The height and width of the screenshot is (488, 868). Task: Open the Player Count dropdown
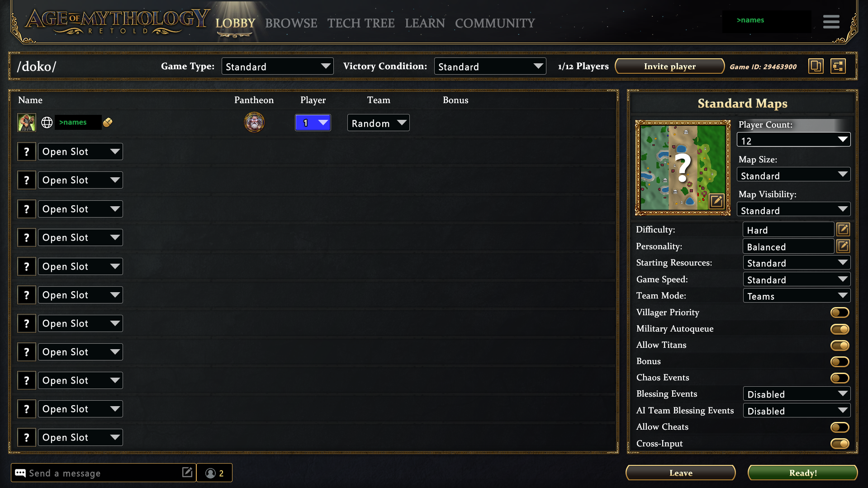pos(794,140)
